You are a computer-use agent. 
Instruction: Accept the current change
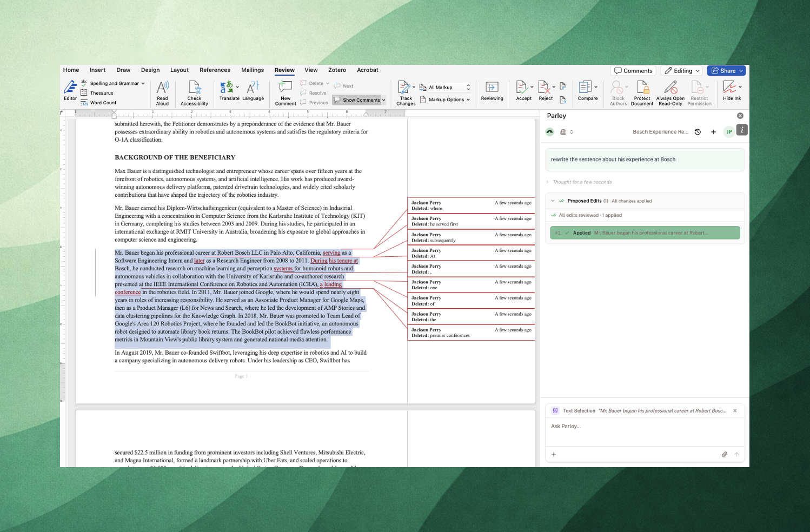pyautogui.click(x=523, y=91)
